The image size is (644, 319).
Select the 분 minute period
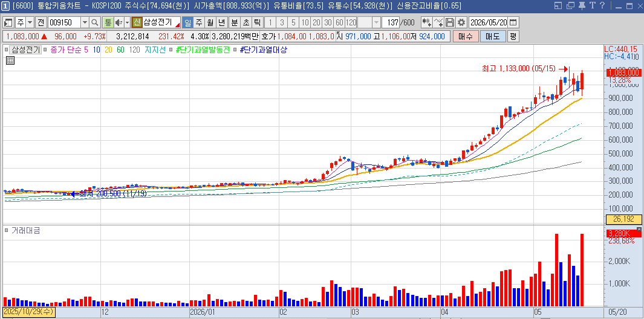pyautogui.click(x=235, y=22)
